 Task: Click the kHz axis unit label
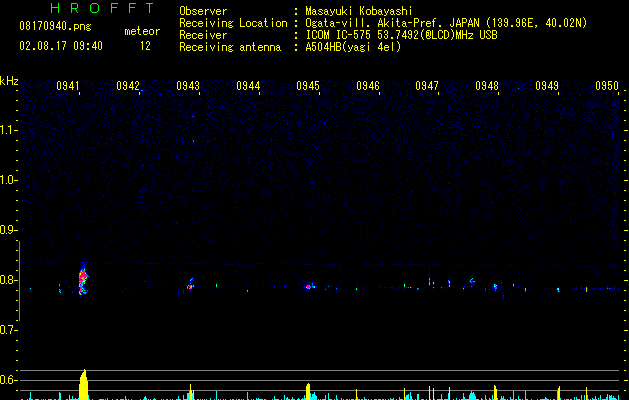[x=9, y=81]
